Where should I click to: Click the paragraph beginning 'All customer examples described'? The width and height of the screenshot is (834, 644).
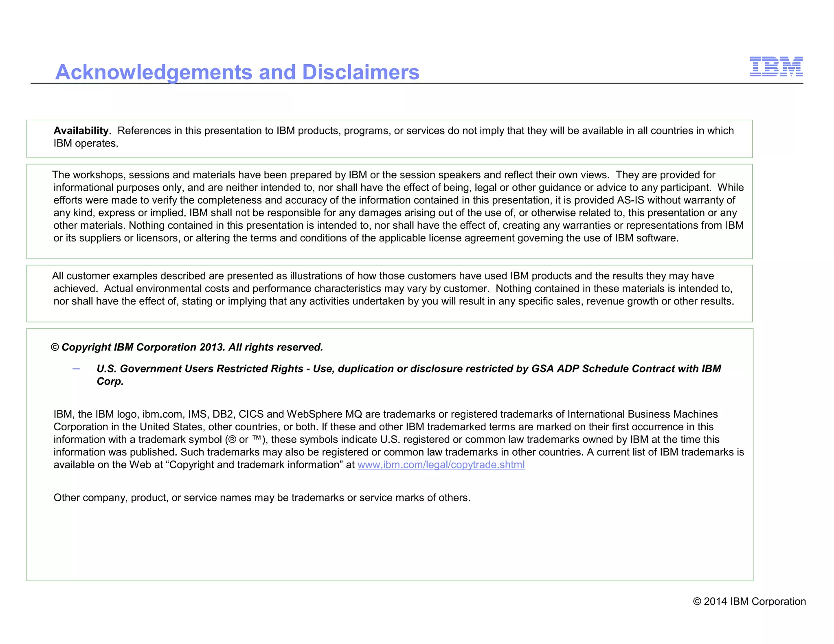pyautogui.click(x=393, y=289)
